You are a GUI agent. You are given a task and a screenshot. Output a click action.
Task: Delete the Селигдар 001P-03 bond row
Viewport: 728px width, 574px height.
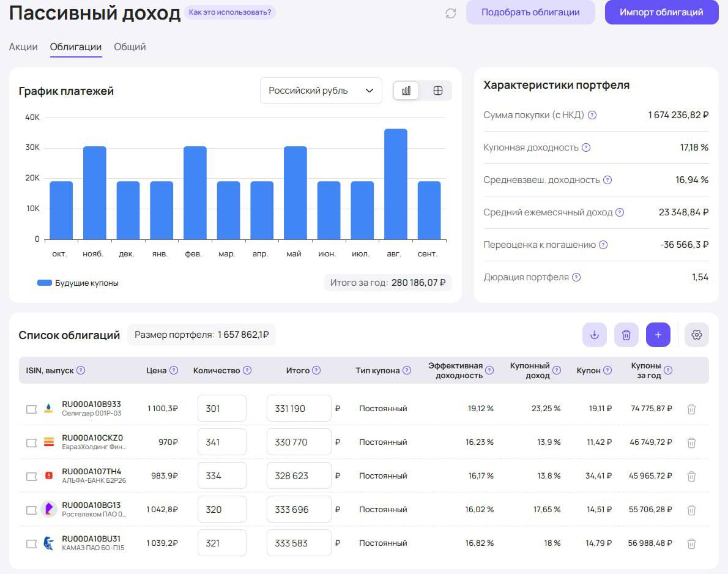coord(691,409)
